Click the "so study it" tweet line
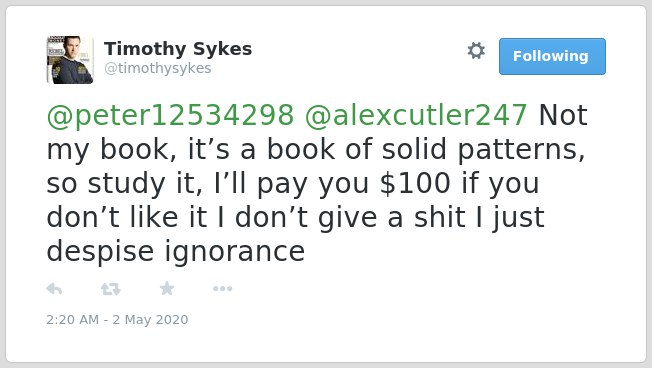 coord(124,184)
